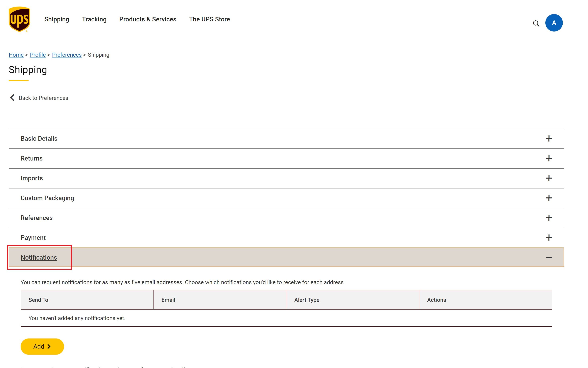Click the plus icon in Payment row
Image resolution: width=588 pixels, height=368 pixels.
click(549, 238)
